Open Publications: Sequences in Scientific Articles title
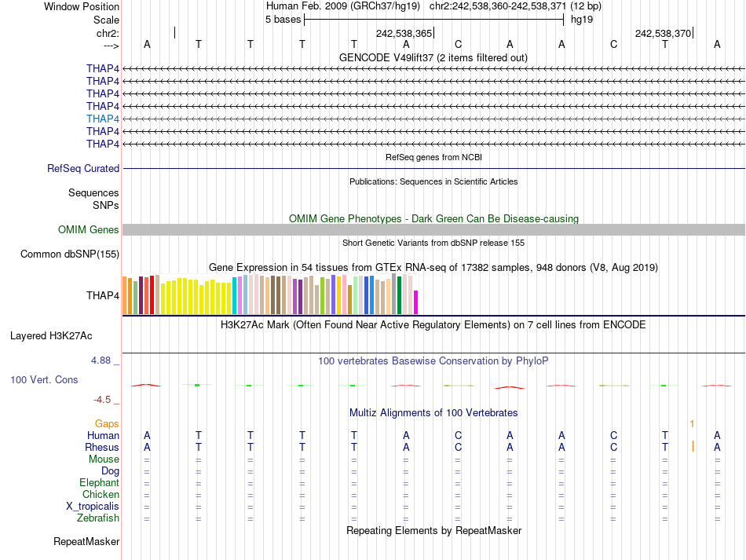 pos(433,181)
